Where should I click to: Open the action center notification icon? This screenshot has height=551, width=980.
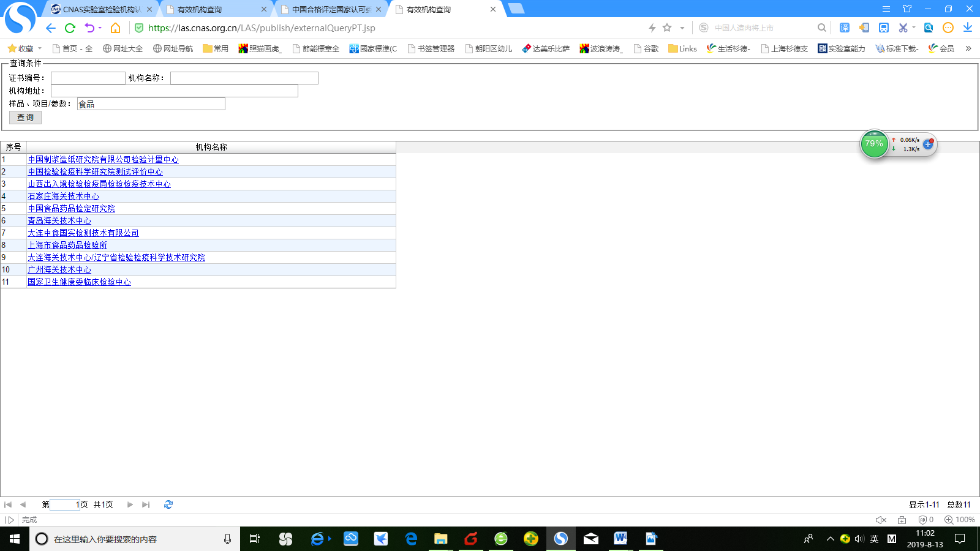click(x=960, y=539)
